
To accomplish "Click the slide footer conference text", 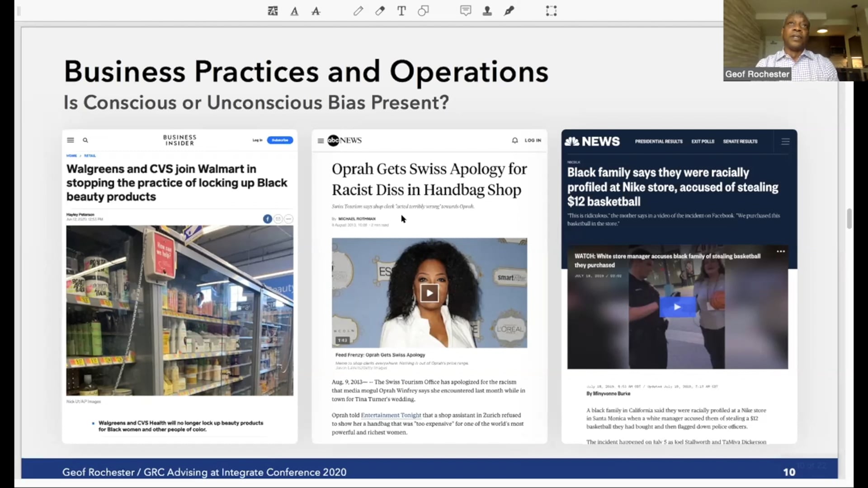I will coord(204,472).
